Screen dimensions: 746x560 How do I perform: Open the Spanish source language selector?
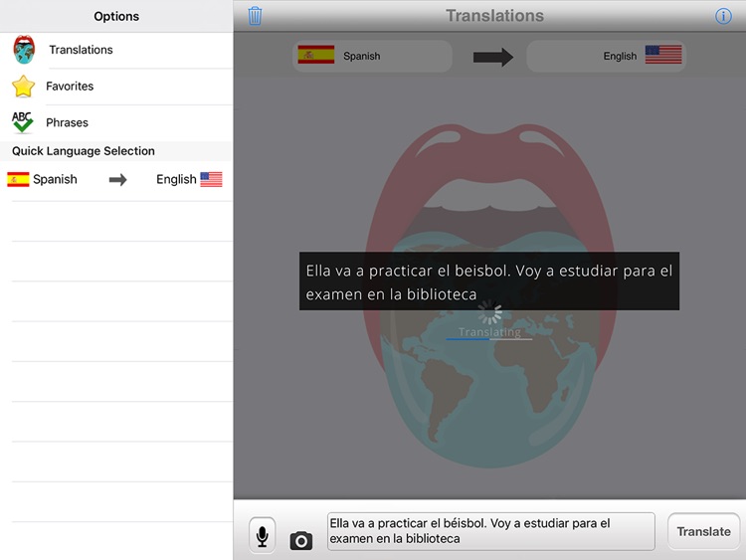(372, 57)
